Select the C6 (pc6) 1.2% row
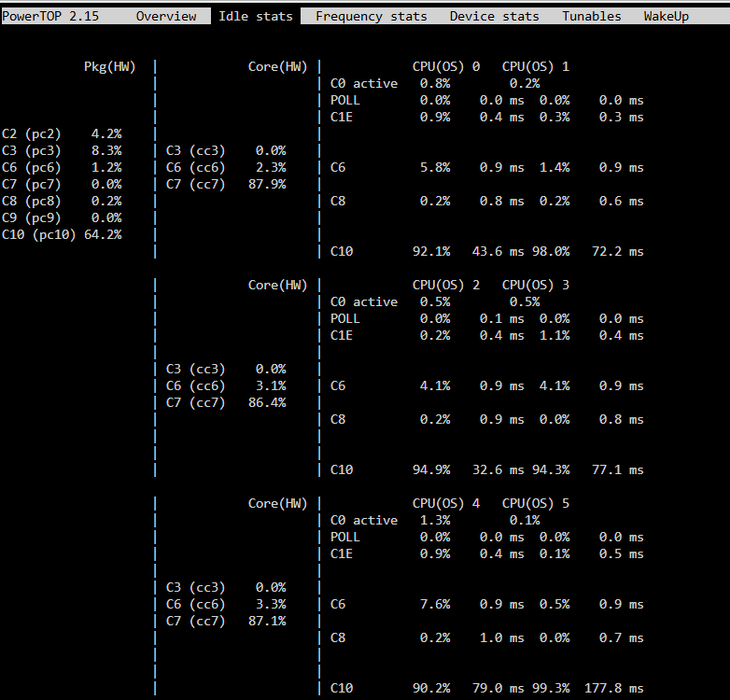Viewport: 730px width, 700px height. pyautogui.click(x=62, y=167)
